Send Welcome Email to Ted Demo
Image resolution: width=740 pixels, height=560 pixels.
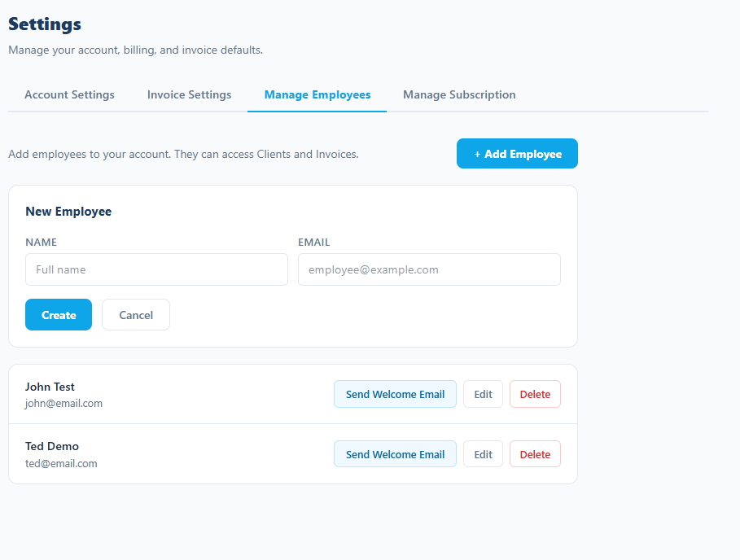point(395,454)
